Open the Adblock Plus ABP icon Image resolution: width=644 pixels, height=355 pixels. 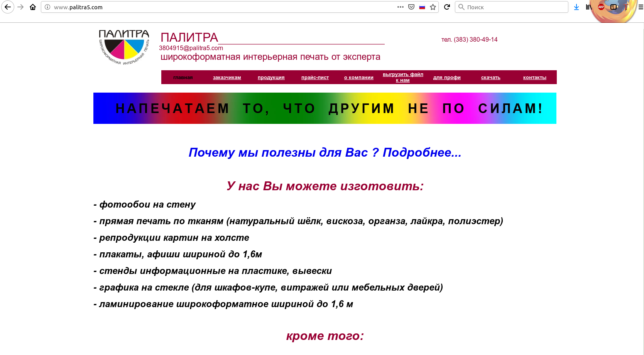601,7
